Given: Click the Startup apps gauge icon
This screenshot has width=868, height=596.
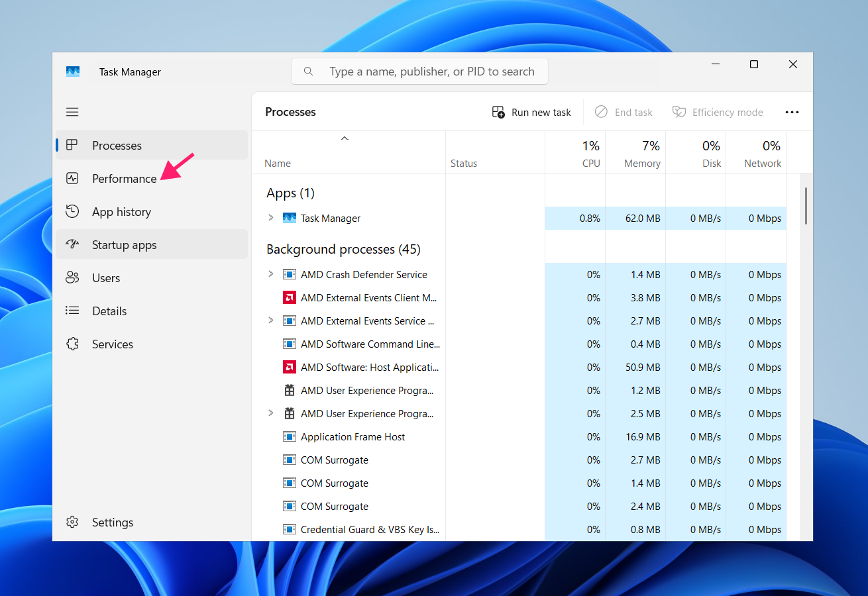Looking at the screenshot, I should pos(72,244).
